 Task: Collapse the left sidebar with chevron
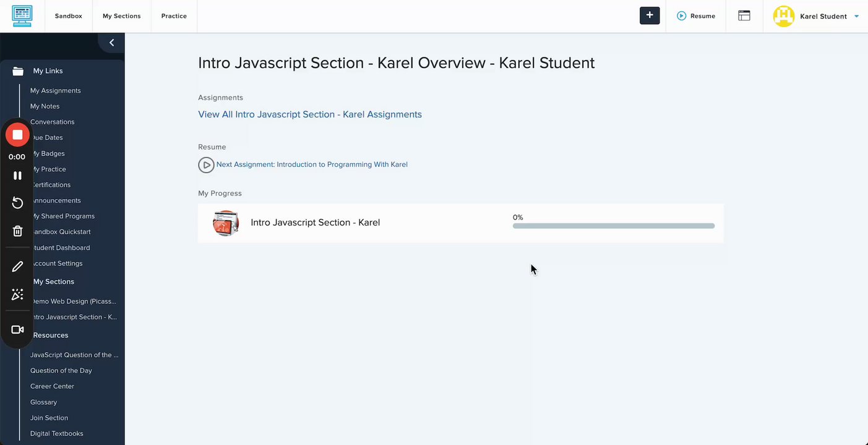111,43
